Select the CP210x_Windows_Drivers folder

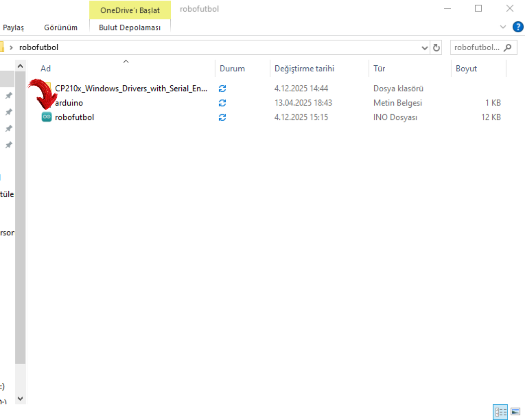(x=131, y=89)
